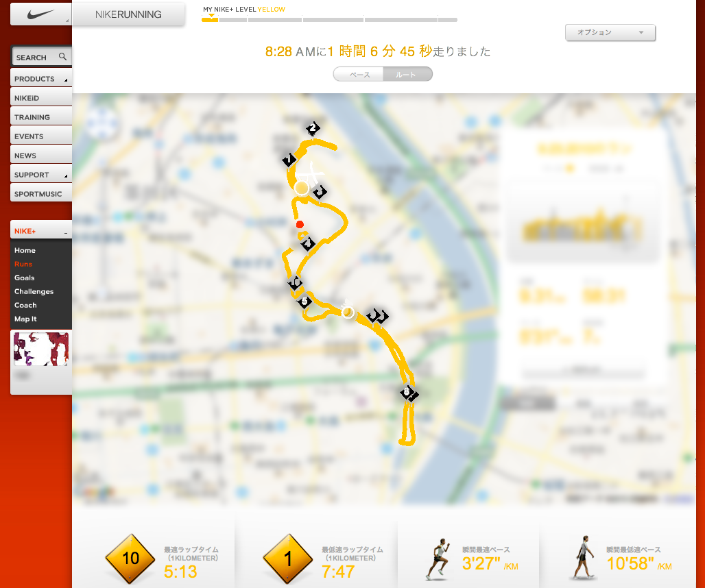Click the search magnifier icon
This screenshot has height=588, width=705.
pos(62,57)
